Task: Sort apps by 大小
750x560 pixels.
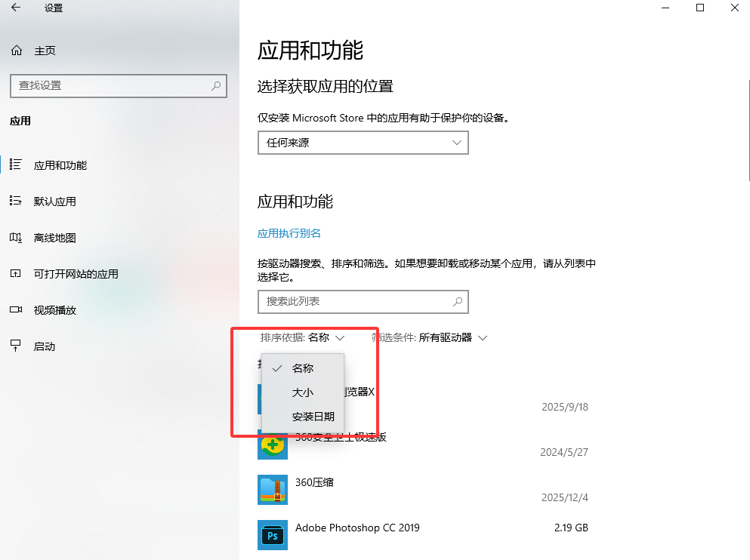Action: coord(301,392)
